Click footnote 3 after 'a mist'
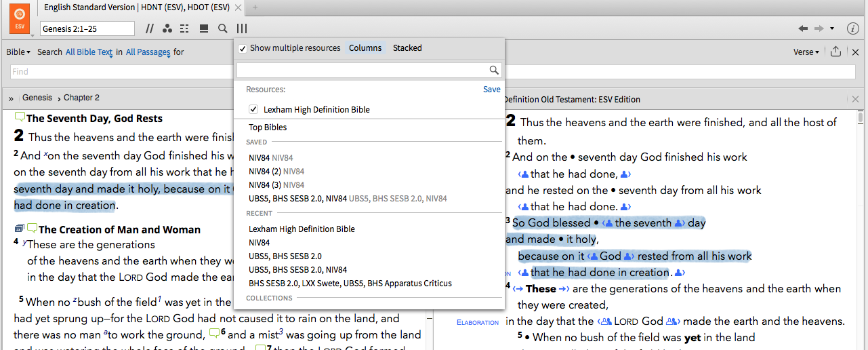Image resolution: width=868 pixels, height=350 pixels. [281, 332]
